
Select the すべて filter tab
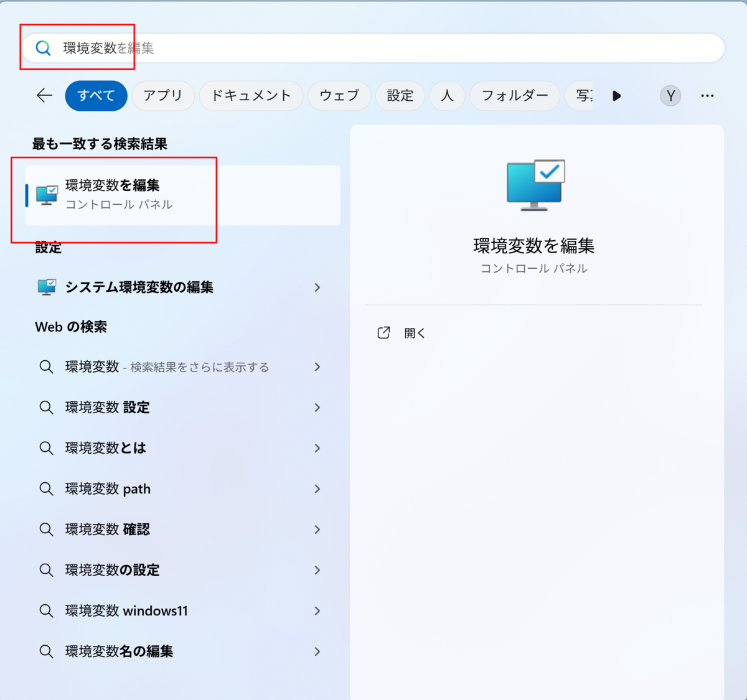[96, 96]
